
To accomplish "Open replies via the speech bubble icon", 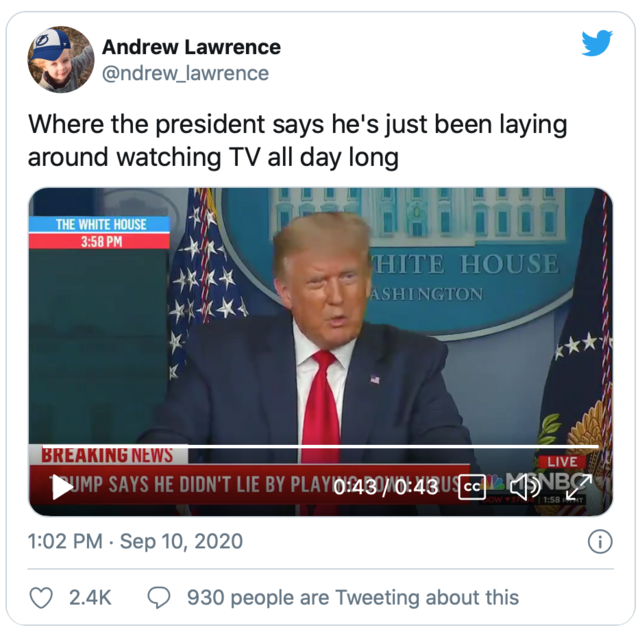I will (159, 598).
